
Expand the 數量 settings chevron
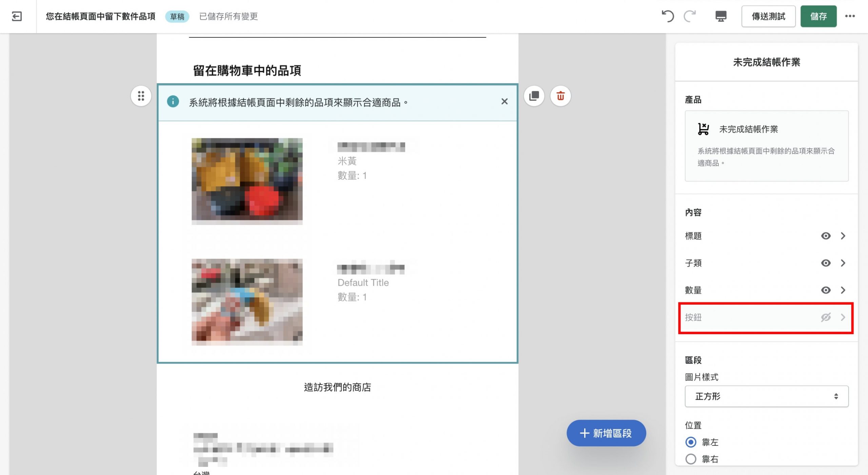coord(843,290)
